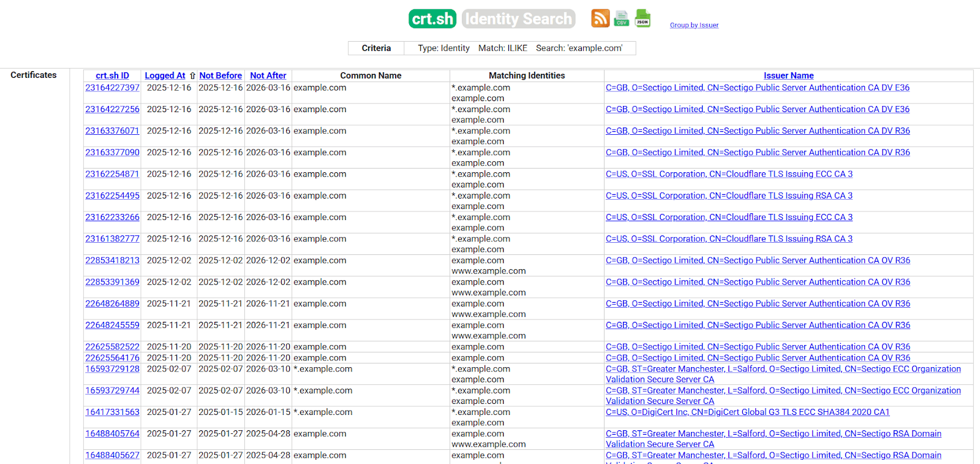The image size is (980, 464).
Task: Open certificate 22648245559
Action: coord(112,325)
